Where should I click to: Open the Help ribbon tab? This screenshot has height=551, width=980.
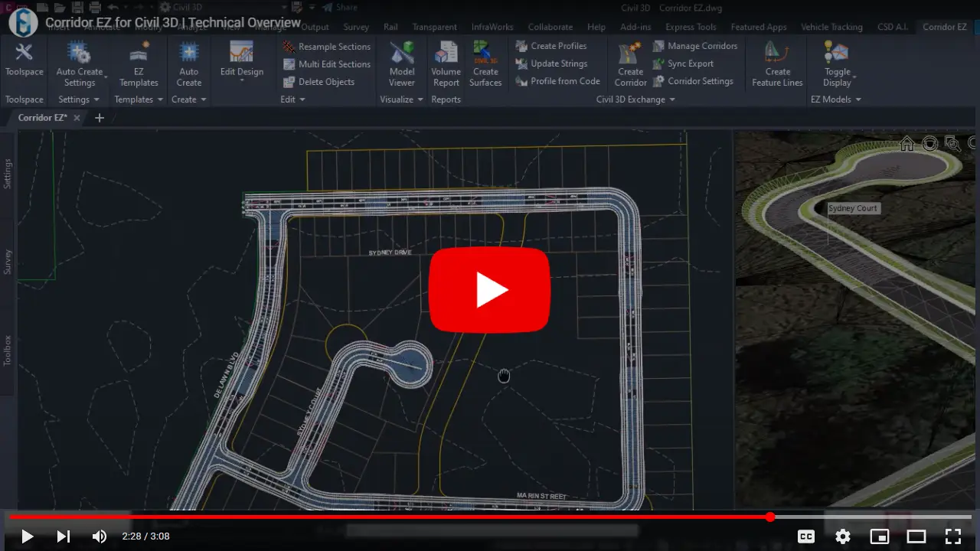[596, 27]
